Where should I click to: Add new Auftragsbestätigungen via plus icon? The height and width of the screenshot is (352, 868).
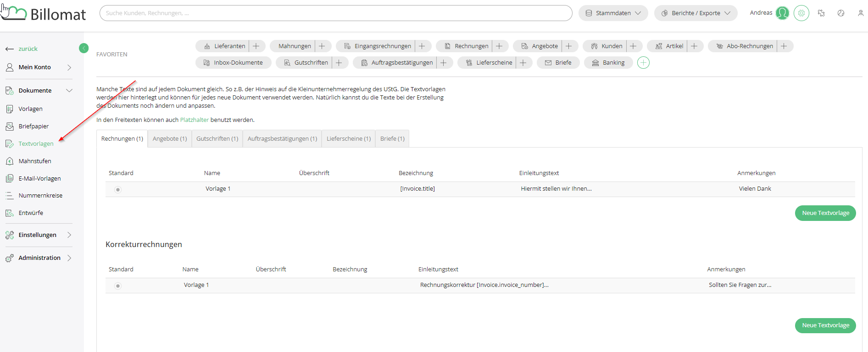coord(443,63)
